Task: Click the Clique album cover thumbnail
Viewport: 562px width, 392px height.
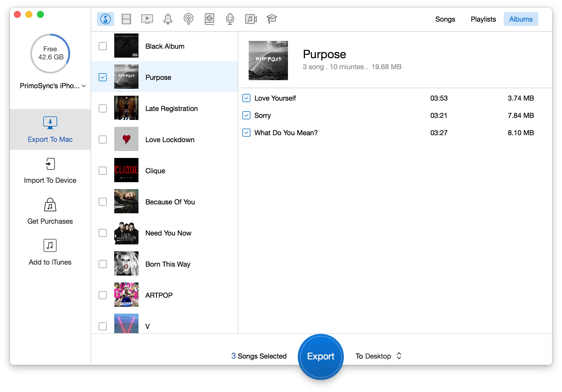Action: pyautogui.click(x=126, y=170)
